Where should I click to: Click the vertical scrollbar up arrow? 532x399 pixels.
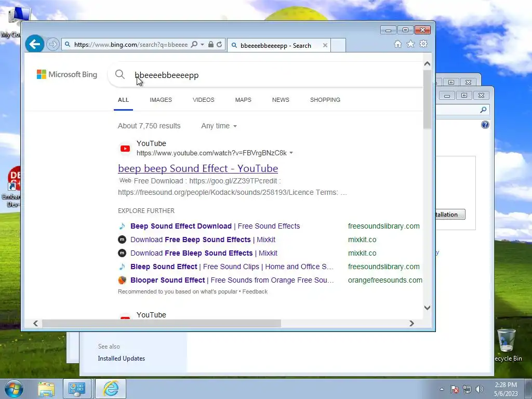point(427,64)
